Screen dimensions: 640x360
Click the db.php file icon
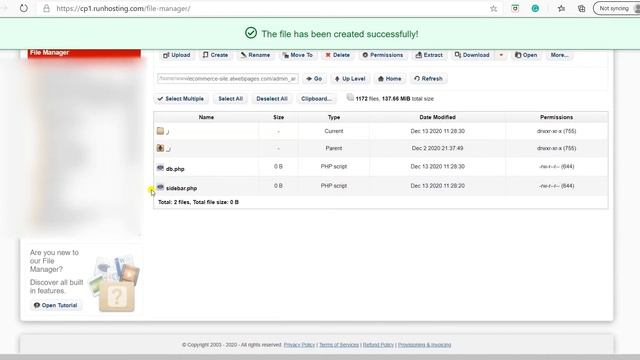tap(160, 168)
